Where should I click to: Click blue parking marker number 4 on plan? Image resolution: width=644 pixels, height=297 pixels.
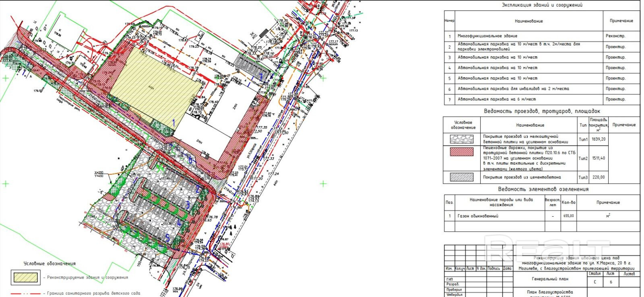tap(180, 222)
